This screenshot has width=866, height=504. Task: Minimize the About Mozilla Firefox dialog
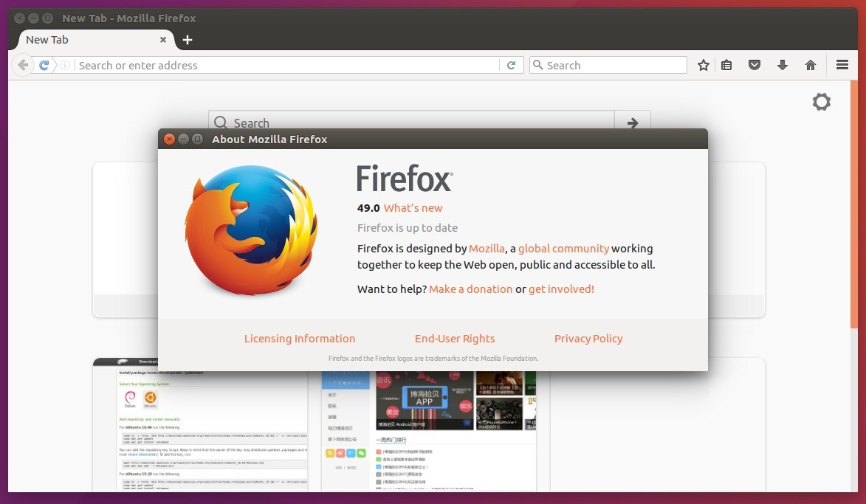183,139
